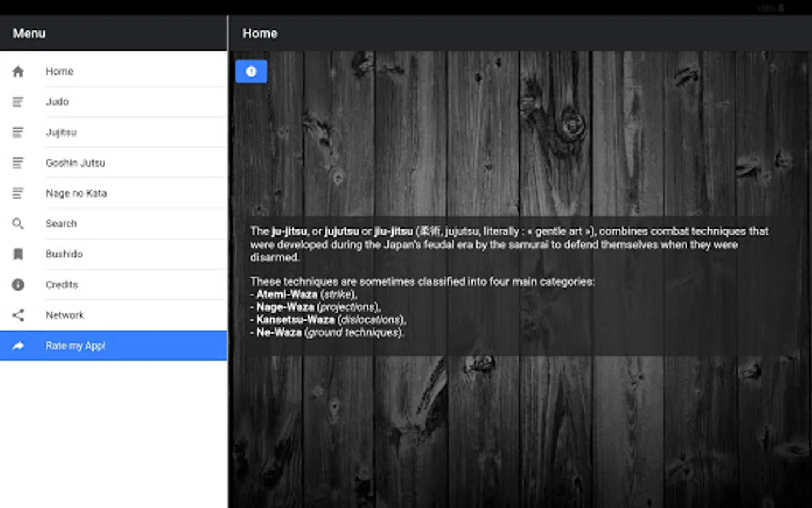Click the Nage-Waza (projections) line
Viewport: 812px width, 508px height.
point(316,307)
